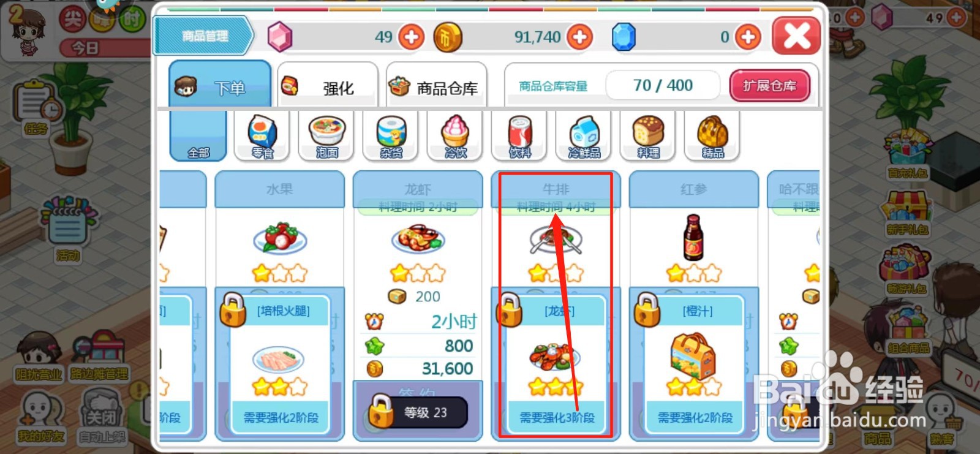Add blue diamonds via plus button
The image size is (980, 454).
pyautogui.click(x=748, y=37)
